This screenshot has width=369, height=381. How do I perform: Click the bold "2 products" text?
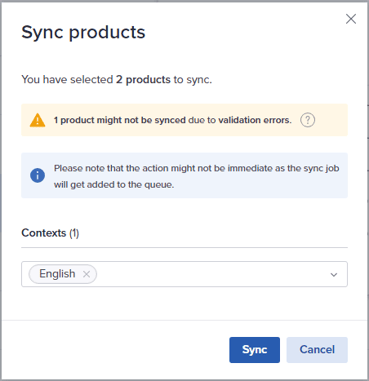click(143, 80)
